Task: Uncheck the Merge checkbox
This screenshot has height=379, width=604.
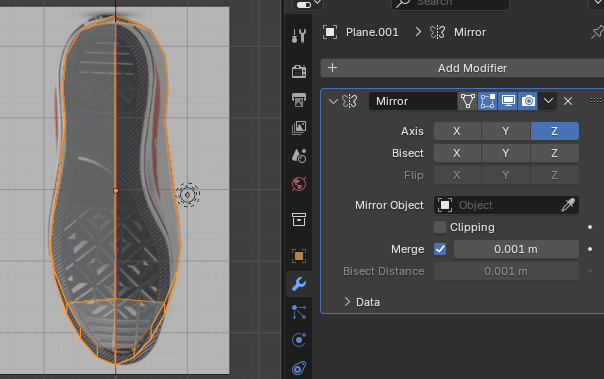Action: pos(440,249)
